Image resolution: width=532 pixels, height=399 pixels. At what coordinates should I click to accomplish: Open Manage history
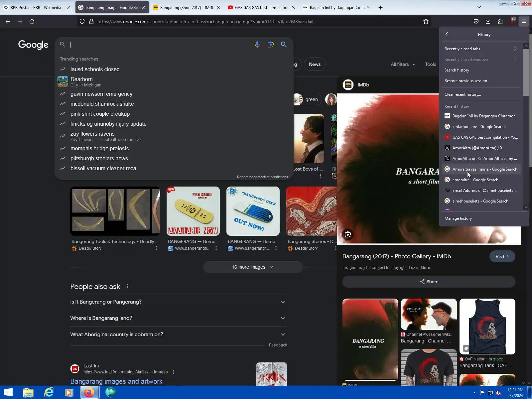tap(481, 218)
